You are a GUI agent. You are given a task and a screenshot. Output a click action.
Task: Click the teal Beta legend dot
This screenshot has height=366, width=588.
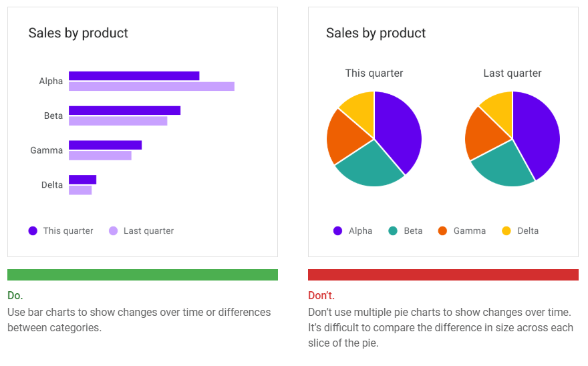393,231
